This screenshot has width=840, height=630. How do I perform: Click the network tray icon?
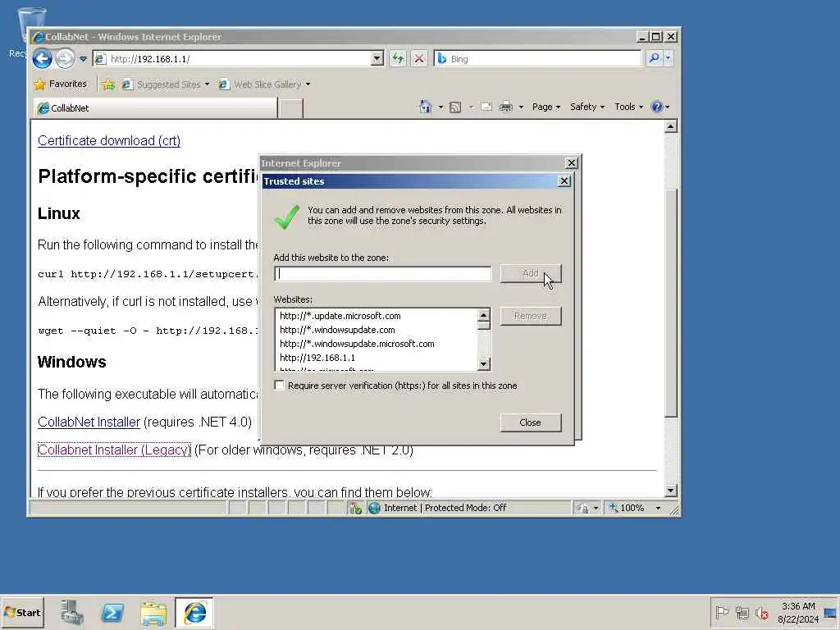(x=742, y=612)
